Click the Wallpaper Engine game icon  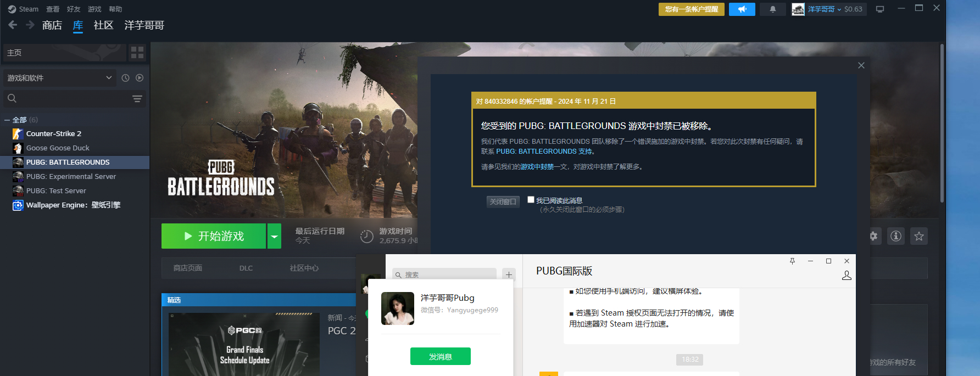click(18, 205)
